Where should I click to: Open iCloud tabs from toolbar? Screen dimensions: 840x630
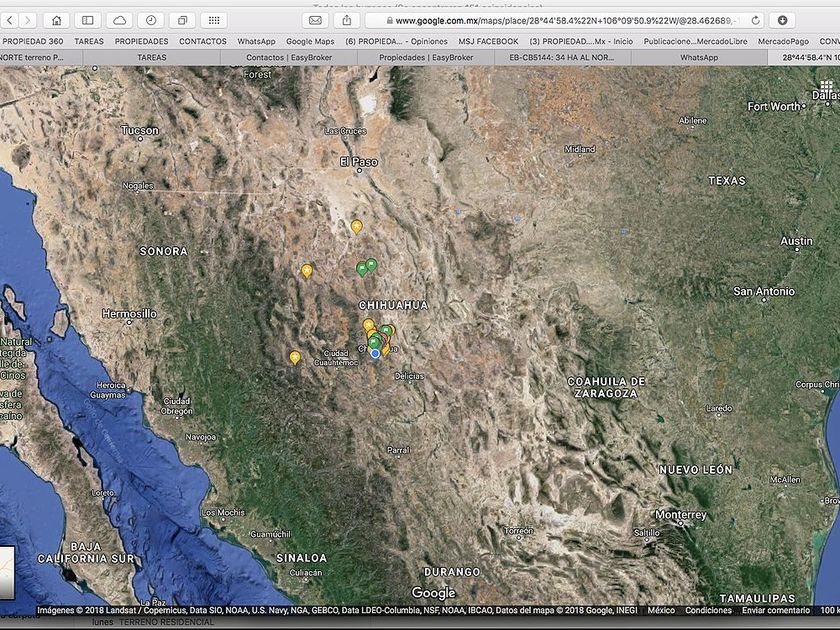pos(119,20)
